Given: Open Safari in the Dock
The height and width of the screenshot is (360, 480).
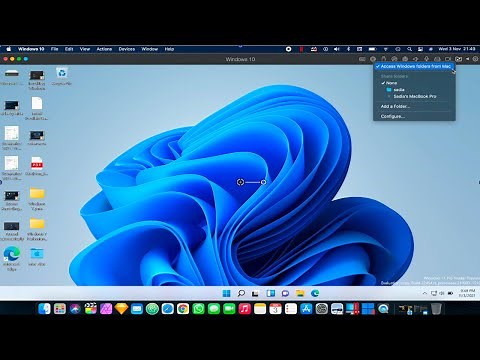Looking at the screenshot, I should (168, 309).
